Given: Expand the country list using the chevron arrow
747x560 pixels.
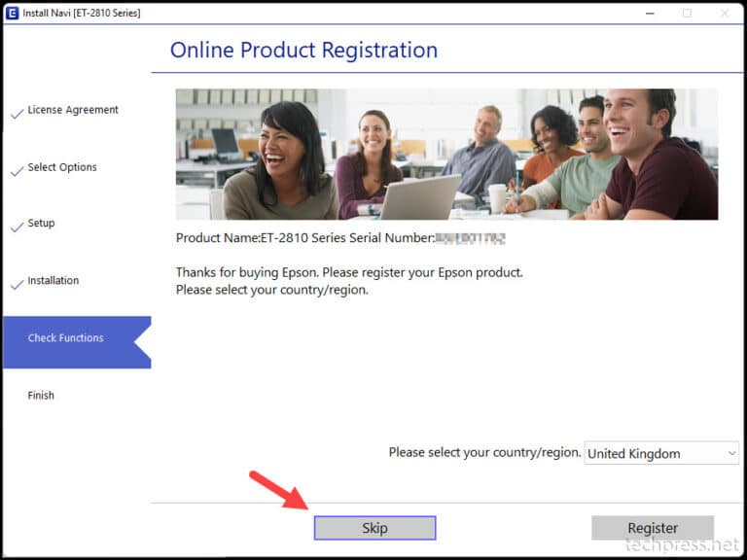Looking at the screenshot, I should [731, 453].
